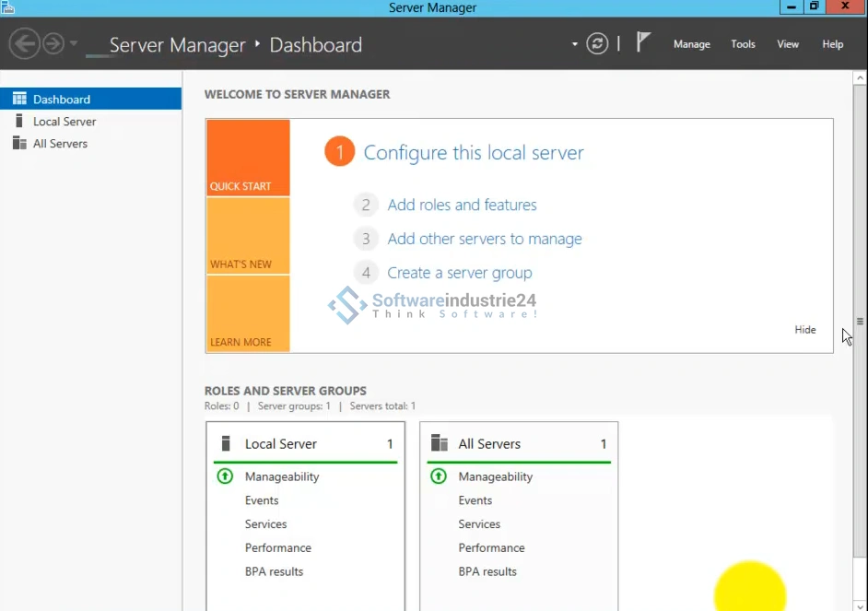Open the Manage menu

pos(691,44)
